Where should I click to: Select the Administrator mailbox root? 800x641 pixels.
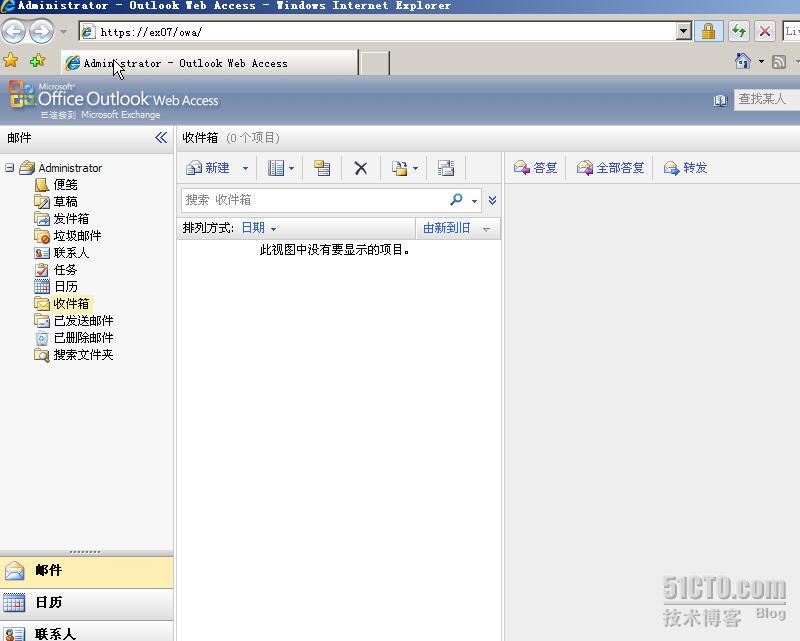(70, 168)
